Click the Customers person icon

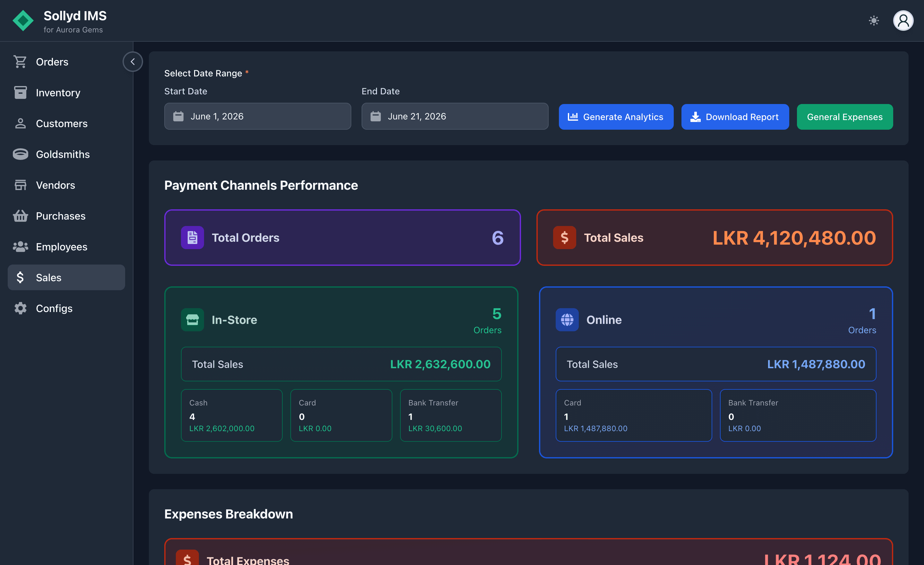click(x=20, y=123)
